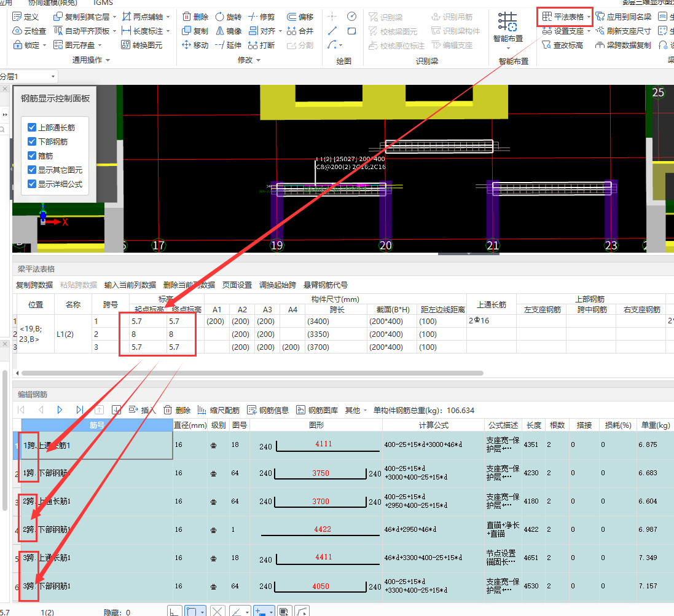Toggle 箍筋 stirrup checkbox
This screenshot has height=616, width=674.
click(32, 156)
